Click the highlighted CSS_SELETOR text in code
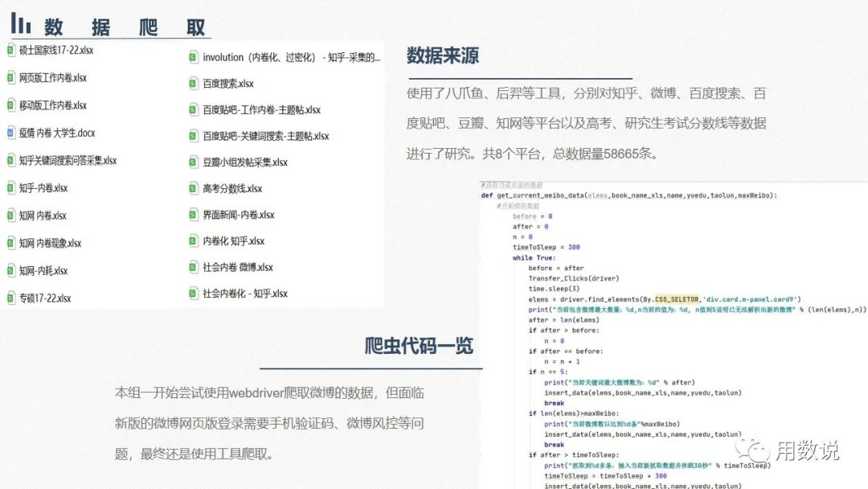Viewport: 868px width, 489px height. 677,299
